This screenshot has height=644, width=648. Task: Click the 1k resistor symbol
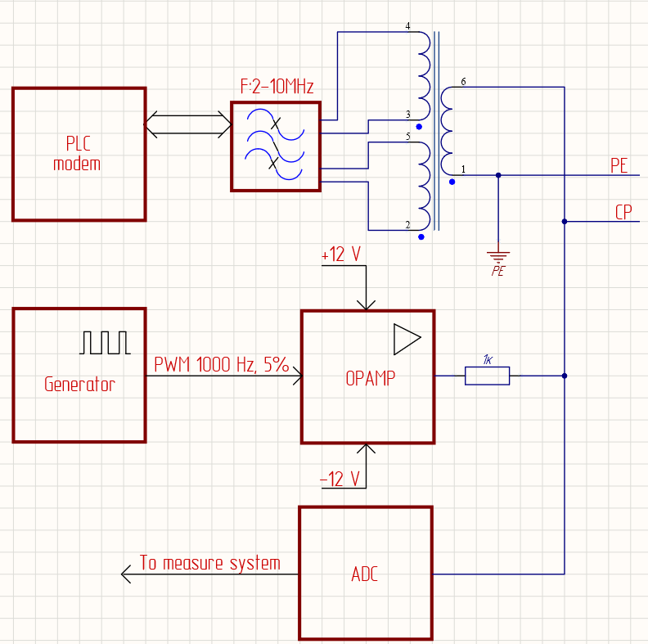[x=487, y=376]
